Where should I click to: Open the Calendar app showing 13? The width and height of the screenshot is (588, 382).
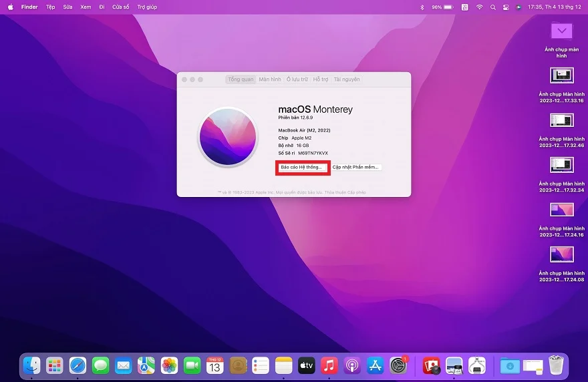[215, 365]
